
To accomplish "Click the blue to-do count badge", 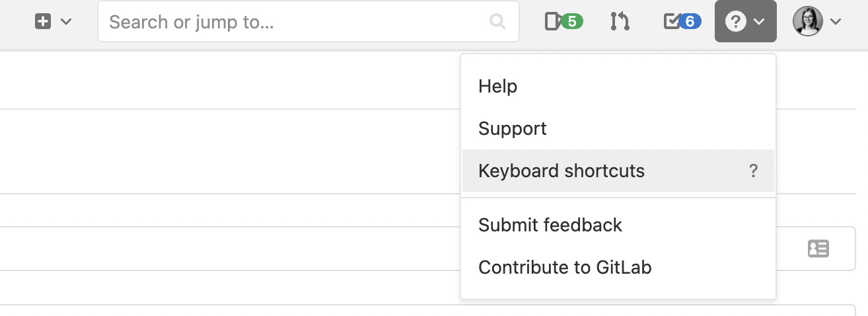I will coord(690,22).
